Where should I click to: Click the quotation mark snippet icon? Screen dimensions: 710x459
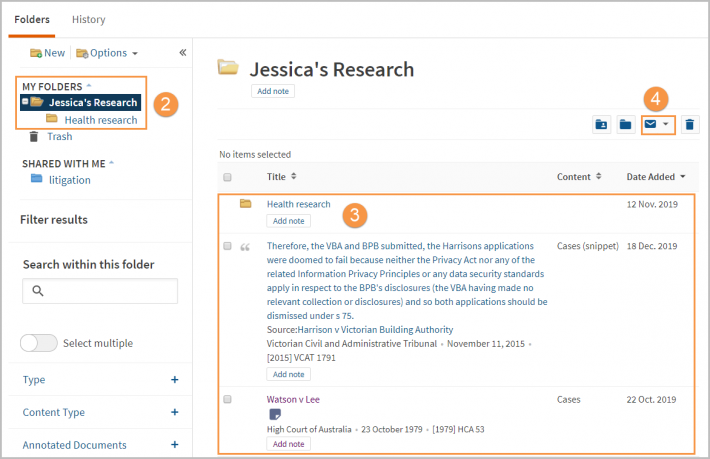[245, 247]
